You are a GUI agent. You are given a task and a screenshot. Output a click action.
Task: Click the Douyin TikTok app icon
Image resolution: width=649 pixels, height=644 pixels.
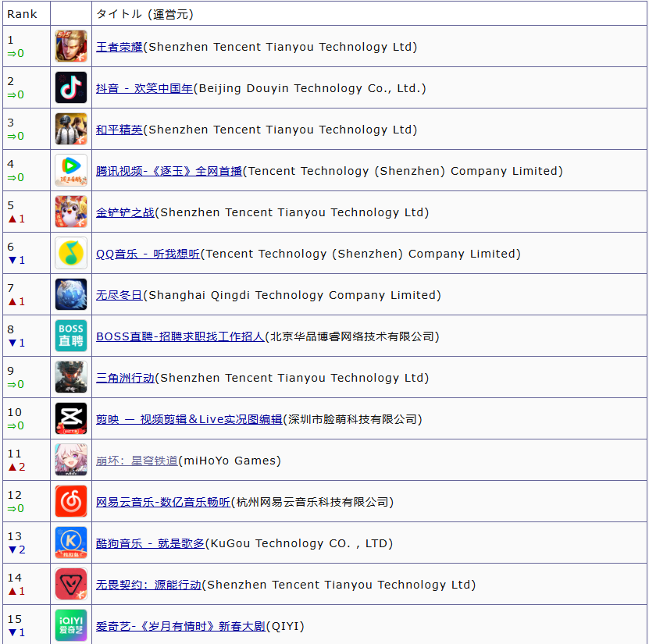(x=71, y=87)
